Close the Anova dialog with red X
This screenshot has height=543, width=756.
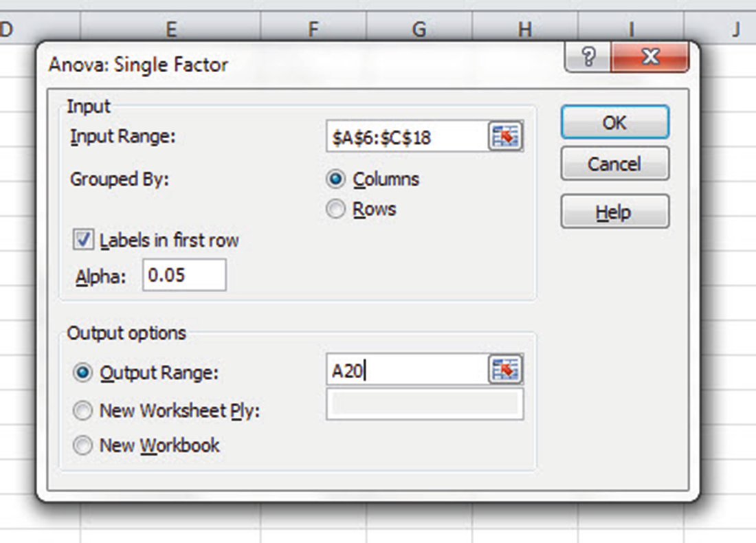650,57
